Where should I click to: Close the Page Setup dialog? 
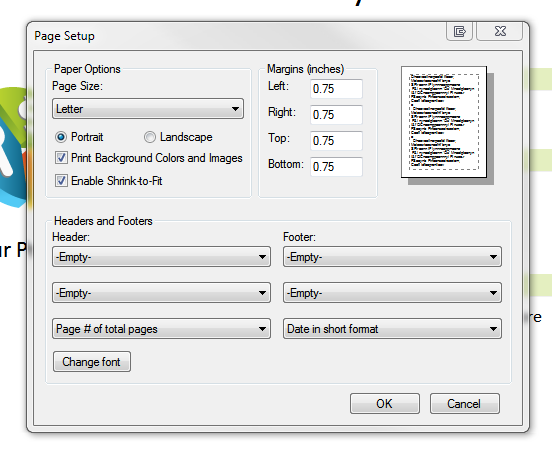[x=500, y=31]
